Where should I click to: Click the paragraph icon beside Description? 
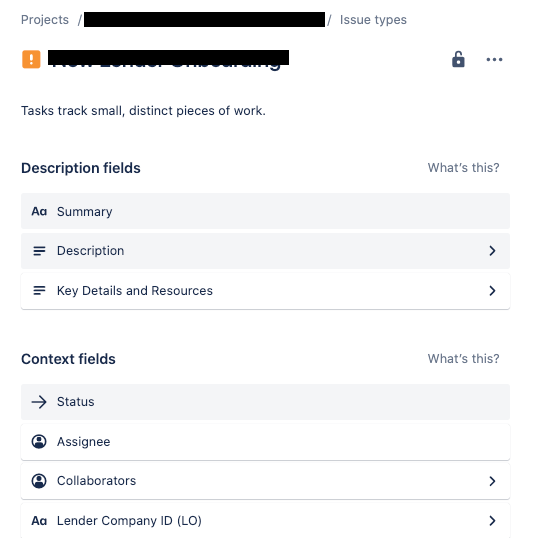pyautogui.click(x=39, y=251)
